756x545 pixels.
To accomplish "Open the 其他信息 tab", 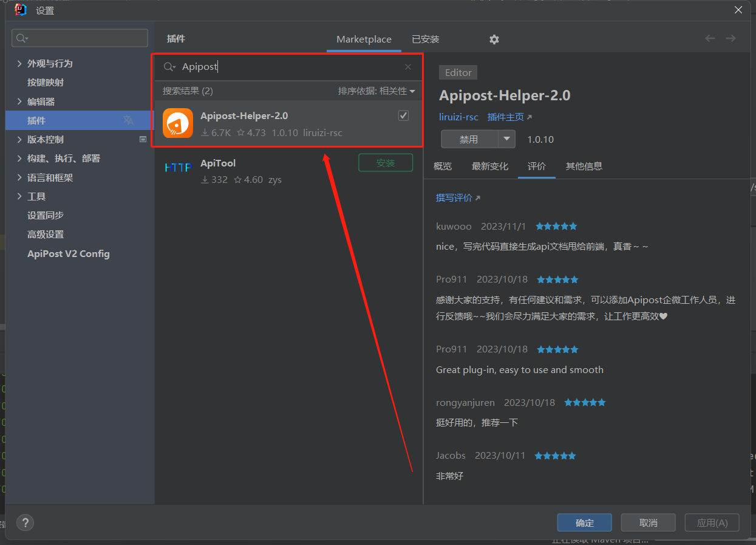I will pyautogui.click(x=584, y=166).
